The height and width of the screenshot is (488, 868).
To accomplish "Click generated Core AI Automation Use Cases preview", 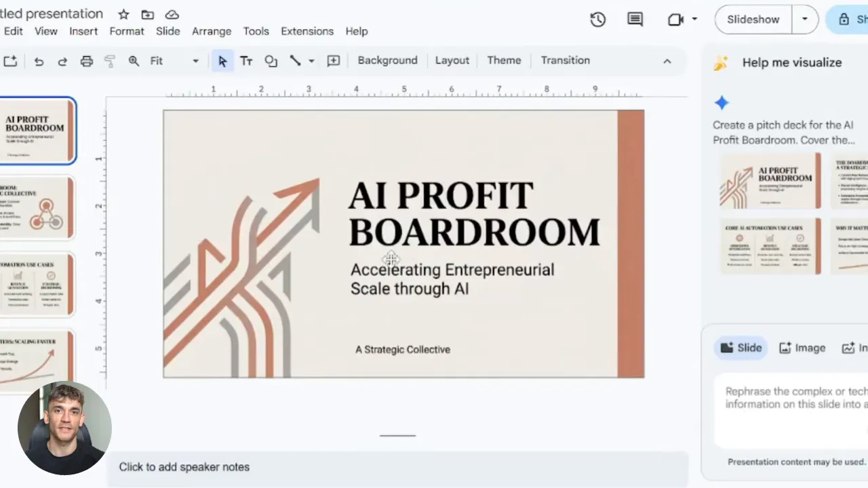I will click(x=770, y=246).
